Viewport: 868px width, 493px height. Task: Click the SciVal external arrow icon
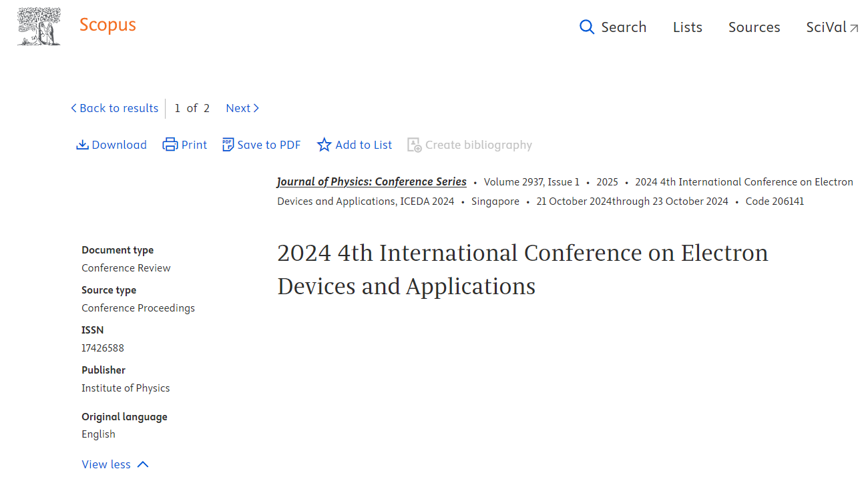click(x=854, y=28)
